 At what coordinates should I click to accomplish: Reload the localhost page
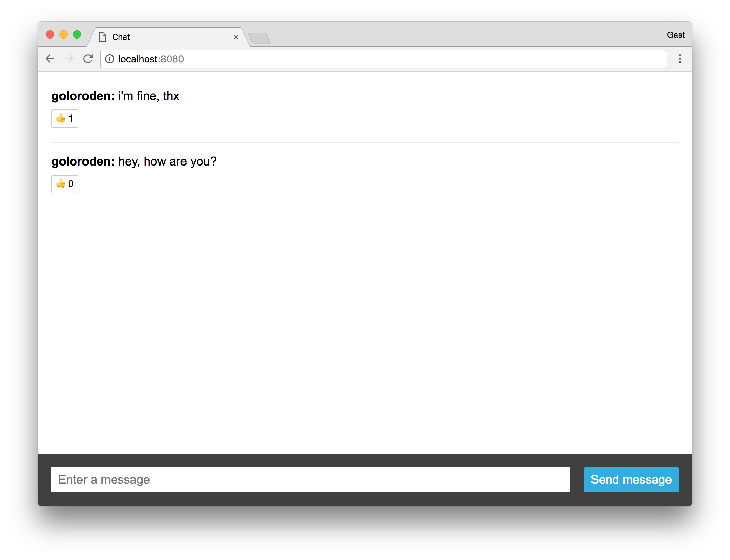(88, 59)
